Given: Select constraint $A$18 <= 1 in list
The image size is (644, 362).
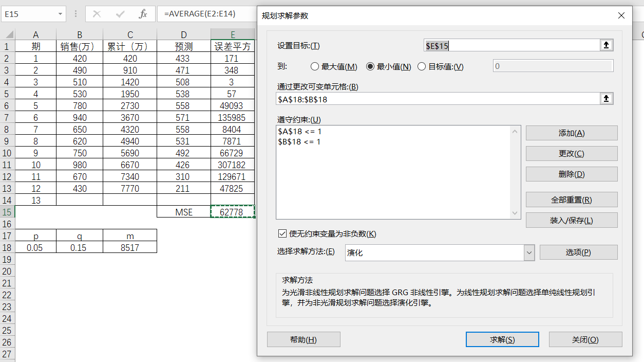Looking at the screenshot, I should (x=299, y=132).
